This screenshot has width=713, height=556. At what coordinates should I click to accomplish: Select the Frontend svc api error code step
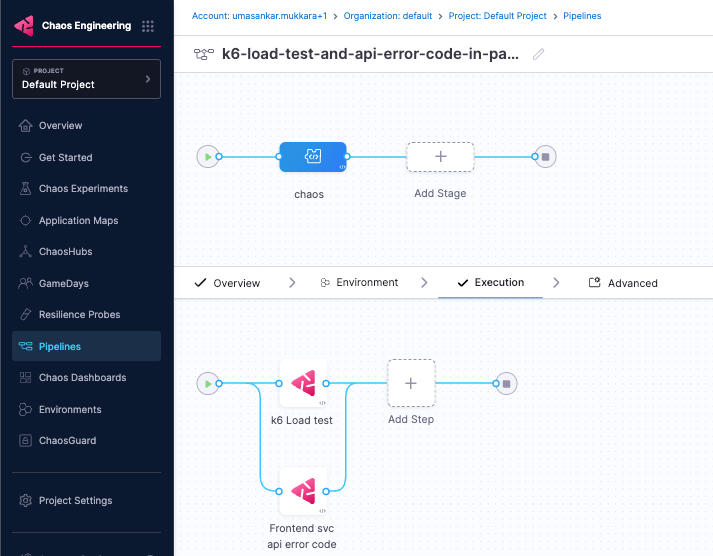tap(303, 491)
